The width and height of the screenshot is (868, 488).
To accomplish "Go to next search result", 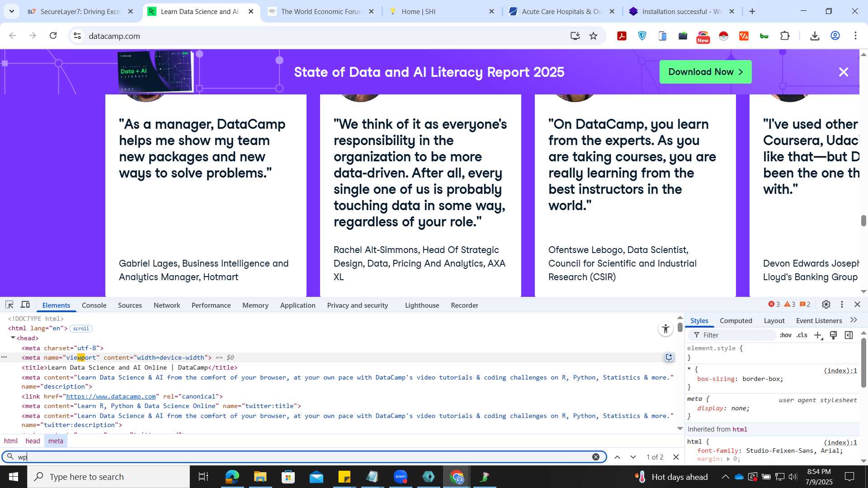I will (633, 457).
